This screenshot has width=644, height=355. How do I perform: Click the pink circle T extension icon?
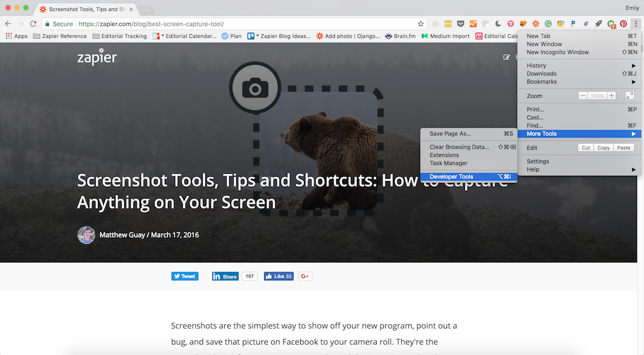click(511, 24)
